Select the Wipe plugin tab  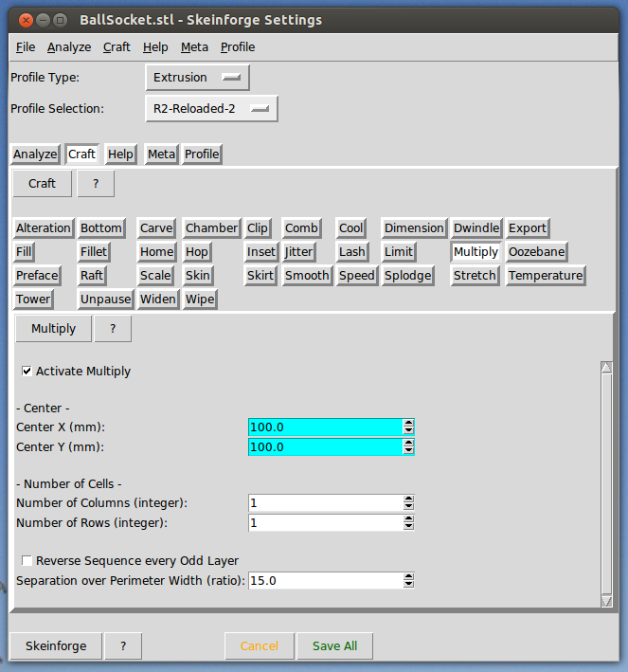200,299
